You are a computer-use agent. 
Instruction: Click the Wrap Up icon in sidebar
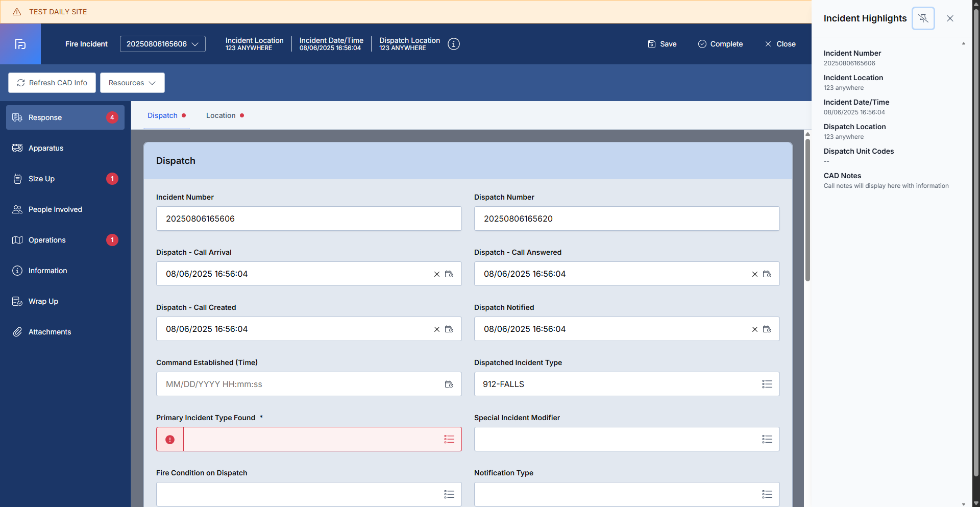pyautogui.click(x=17, y=301)
